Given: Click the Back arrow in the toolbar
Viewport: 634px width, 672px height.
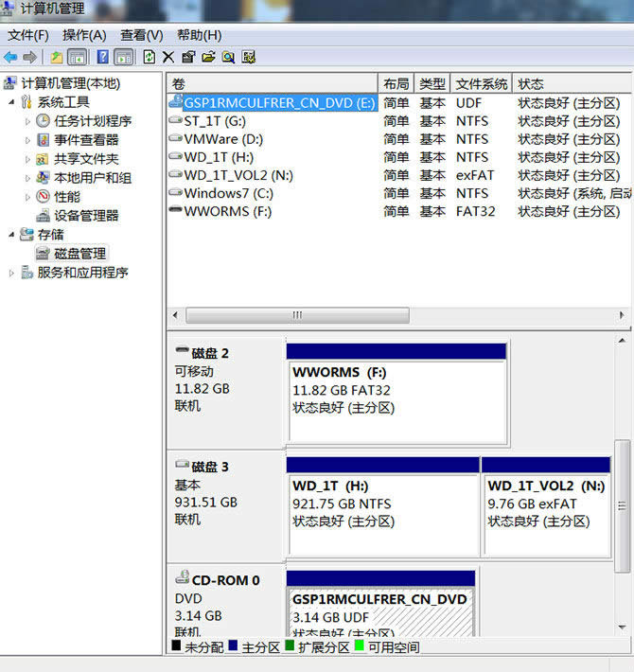Looking at the screenshot, I should [x=10, y=57].
